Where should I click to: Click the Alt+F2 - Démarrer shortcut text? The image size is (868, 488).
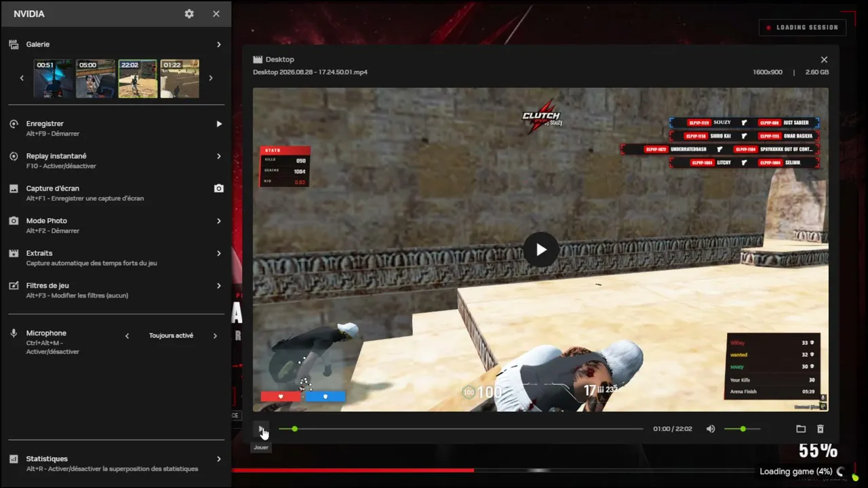coord(53,231)
